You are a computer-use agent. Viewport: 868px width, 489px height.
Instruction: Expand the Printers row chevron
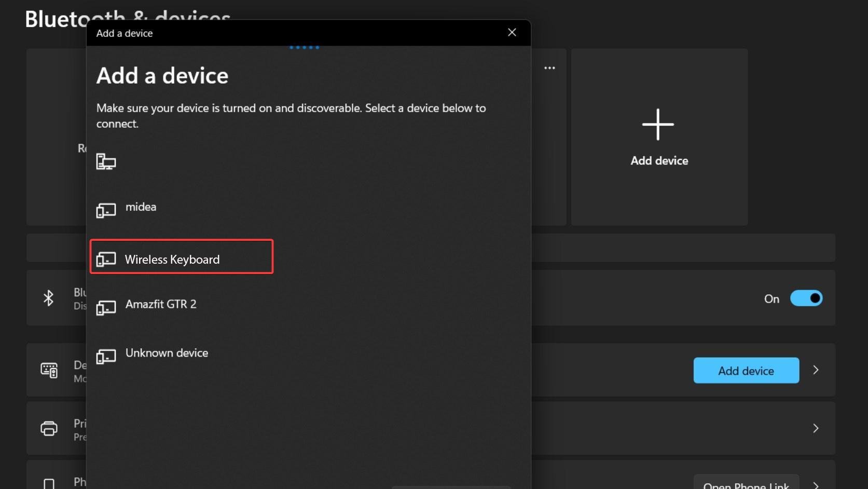point(816,428)
